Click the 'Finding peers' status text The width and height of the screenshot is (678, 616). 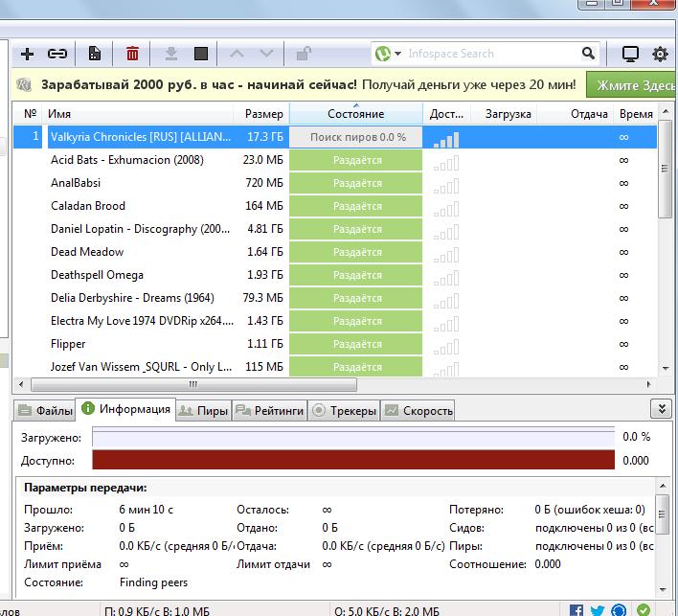point(153,582)
